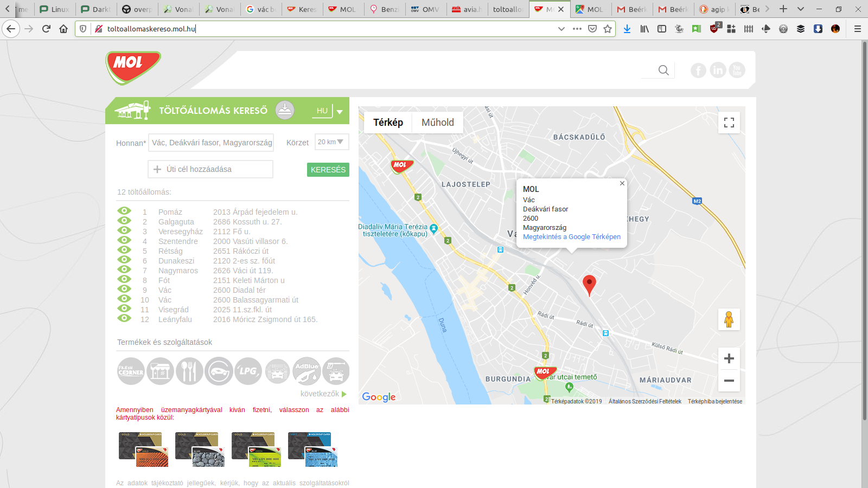Click the Honnan address input field

pos(211,143)
